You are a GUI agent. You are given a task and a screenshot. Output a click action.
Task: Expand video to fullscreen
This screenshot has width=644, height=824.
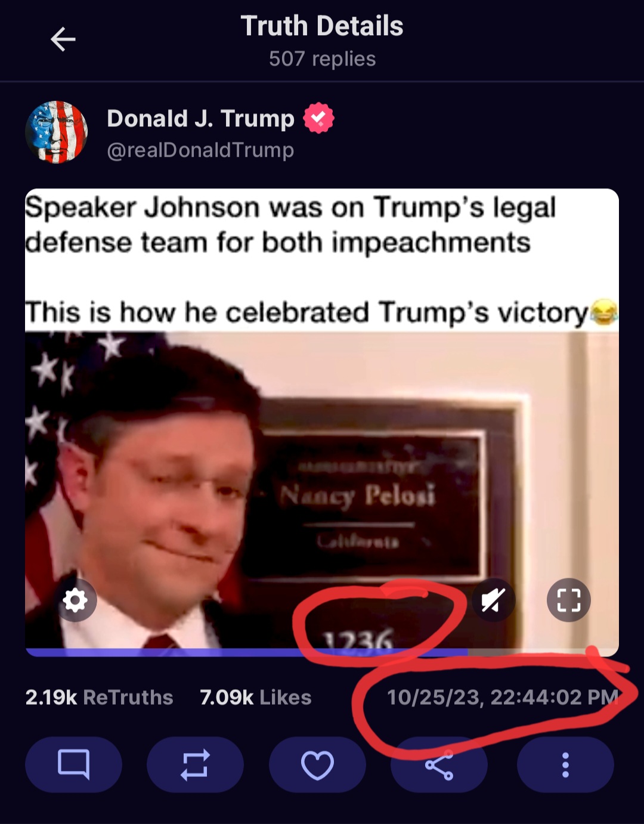tap(568, 600)
